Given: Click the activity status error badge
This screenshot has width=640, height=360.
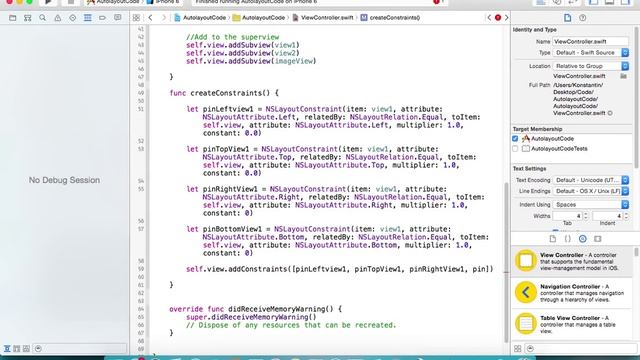Looking at the screenshot, I should [x=436, y=2].
